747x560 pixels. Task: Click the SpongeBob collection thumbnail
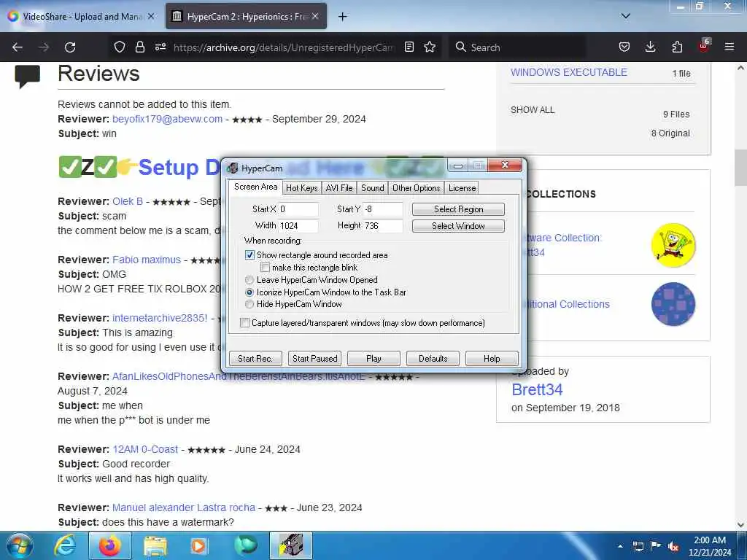[673, 245]
